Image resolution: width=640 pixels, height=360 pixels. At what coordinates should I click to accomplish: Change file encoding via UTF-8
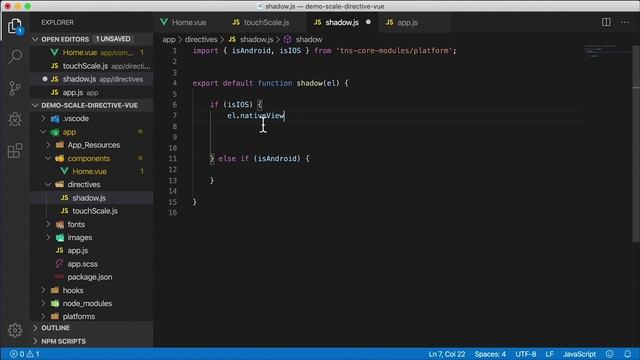coord(525,354)
